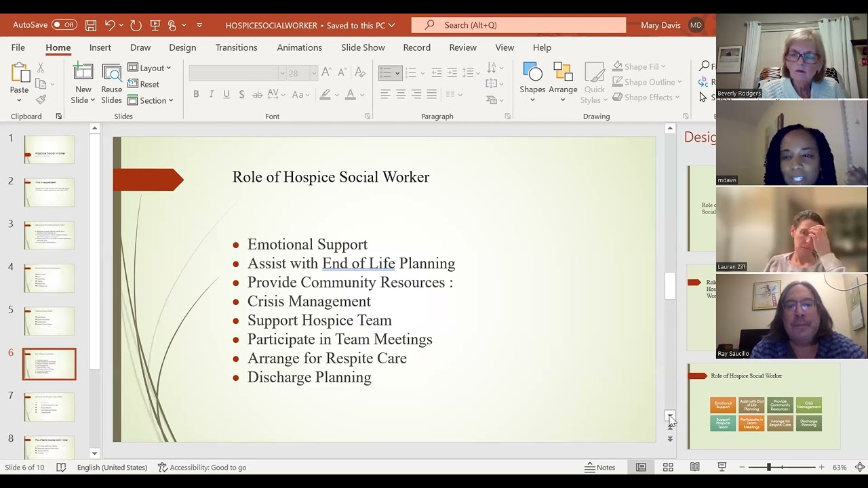Open the File menu

pos(18,47)
